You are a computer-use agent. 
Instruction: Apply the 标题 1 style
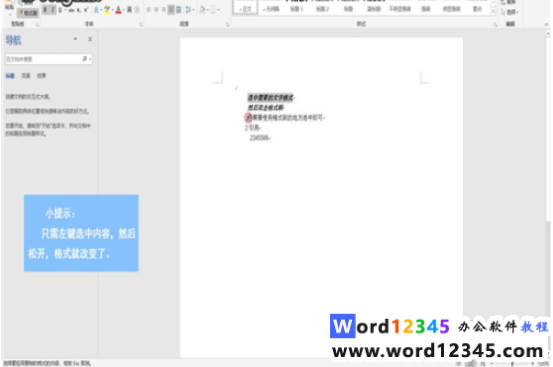[297, 7]
